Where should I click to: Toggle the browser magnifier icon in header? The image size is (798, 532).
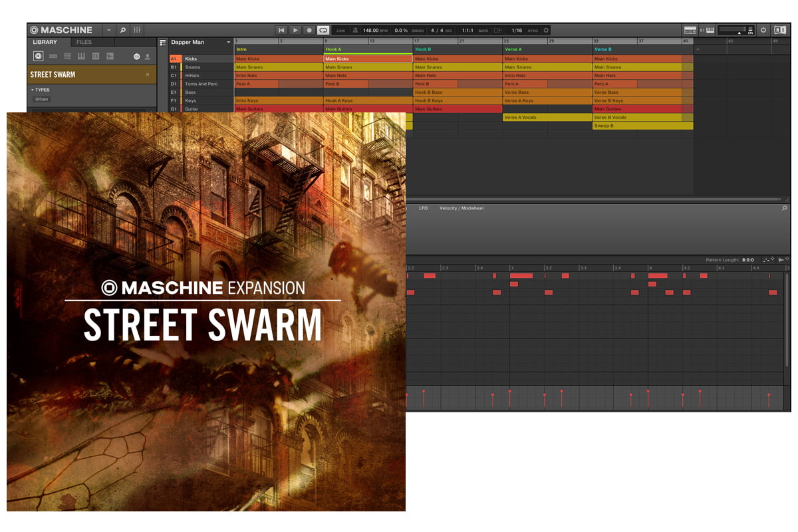(123, 31)
